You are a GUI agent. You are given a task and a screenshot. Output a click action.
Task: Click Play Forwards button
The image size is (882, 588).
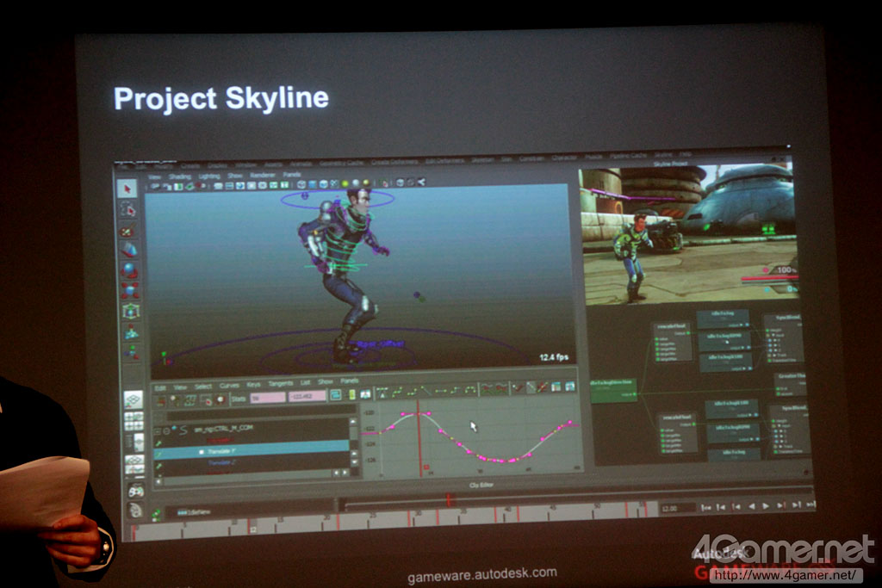point(766,506)
